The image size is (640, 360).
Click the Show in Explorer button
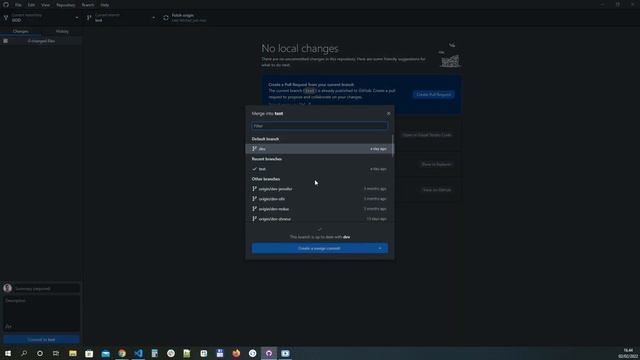pyautogui.click(x=436, y=164)
